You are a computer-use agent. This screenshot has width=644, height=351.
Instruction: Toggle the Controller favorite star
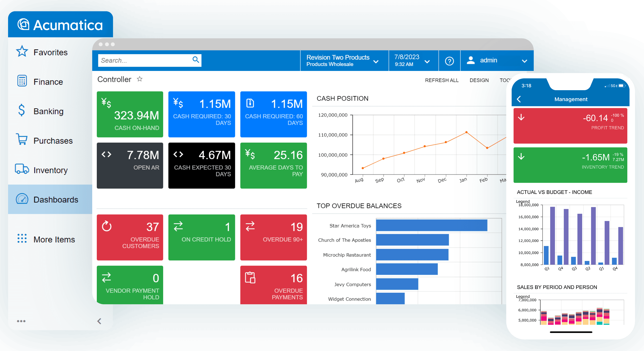[x=140, y=79]
